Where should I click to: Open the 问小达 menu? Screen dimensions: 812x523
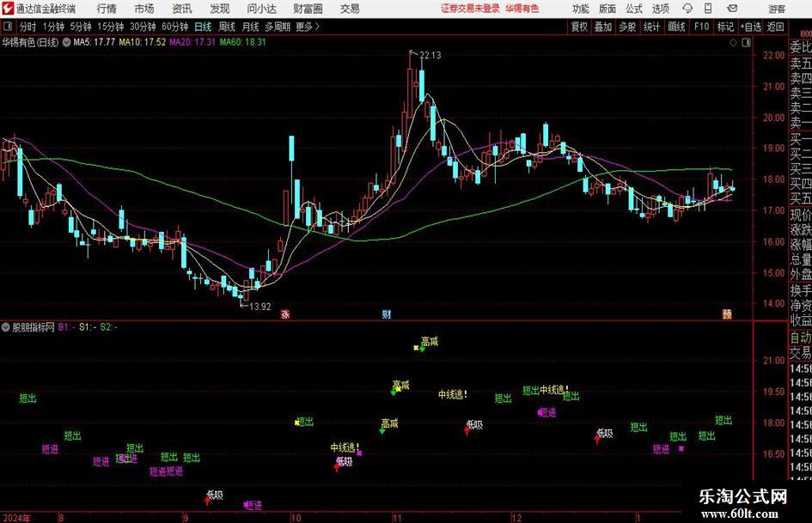pos(261,9)
